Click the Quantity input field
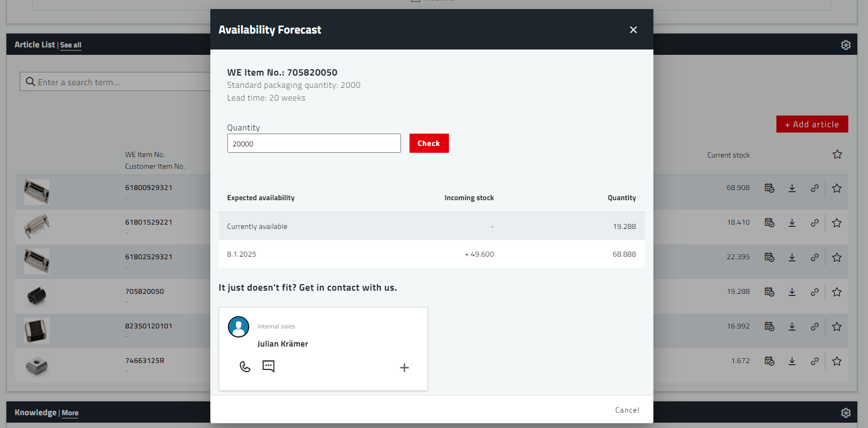The width and height of the screenshot is (868, 428). (x=314, y=143)
